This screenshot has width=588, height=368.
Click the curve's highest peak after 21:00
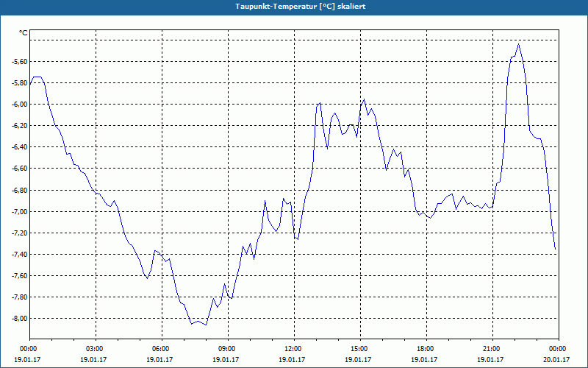pos(519,44)
